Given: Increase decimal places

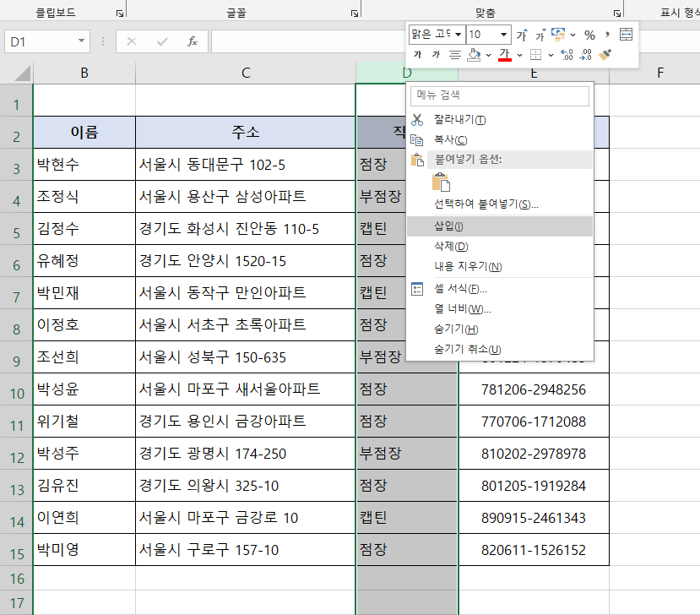Looking at the screenshot, I should 567,55.
